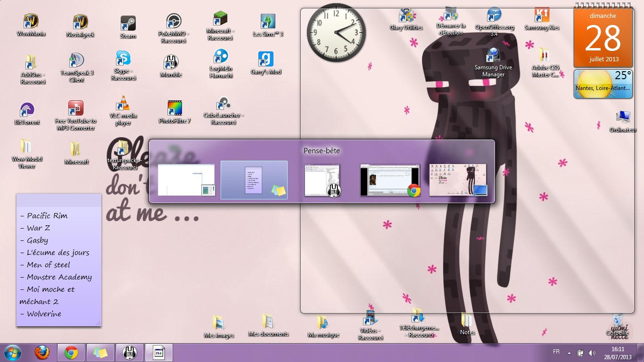Click the FR language indicator

point(556,352)
